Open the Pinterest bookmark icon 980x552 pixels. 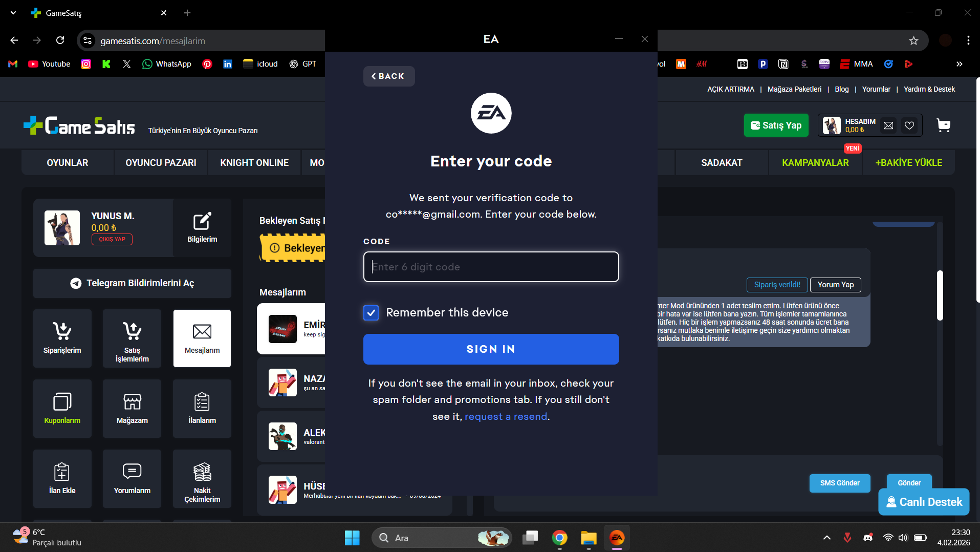[x=207, y=64]
